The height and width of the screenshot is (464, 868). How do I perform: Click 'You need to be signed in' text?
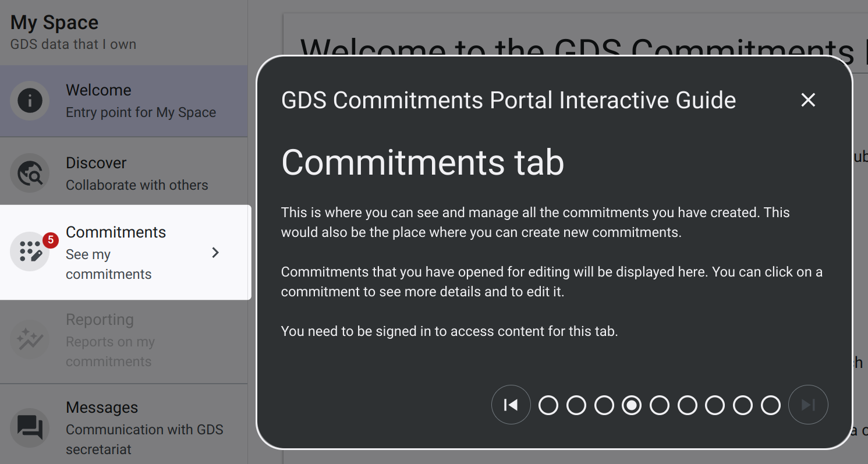[449, 332]
